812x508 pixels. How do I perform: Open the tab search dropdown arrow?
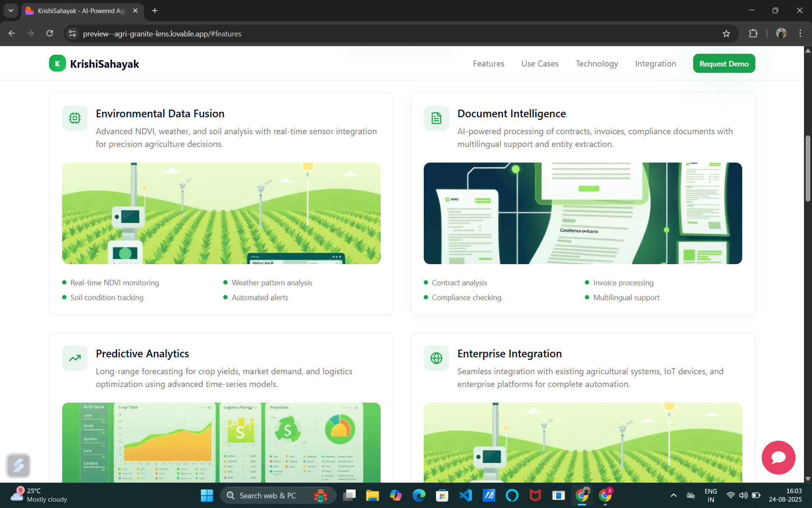point(11,11)
